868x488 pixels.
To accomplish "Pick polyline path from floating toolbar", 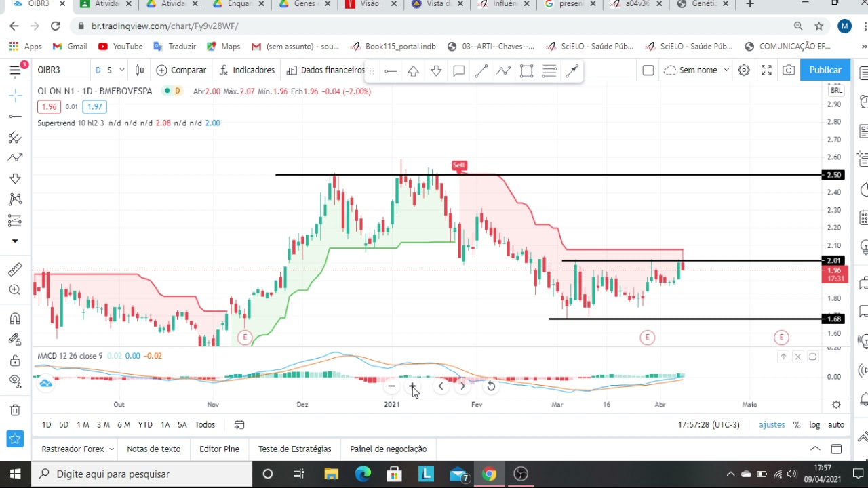I will point(504,70).
